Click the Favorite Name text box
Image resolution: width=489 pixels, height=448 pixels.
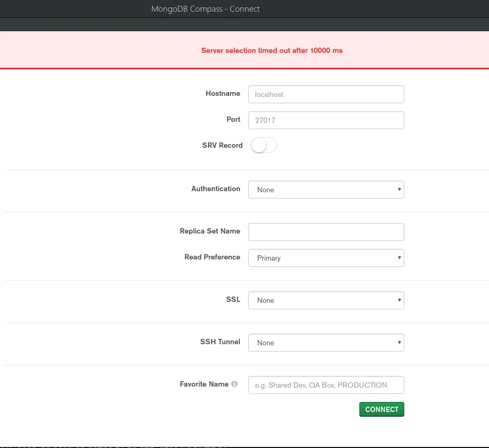pos(326,385)
